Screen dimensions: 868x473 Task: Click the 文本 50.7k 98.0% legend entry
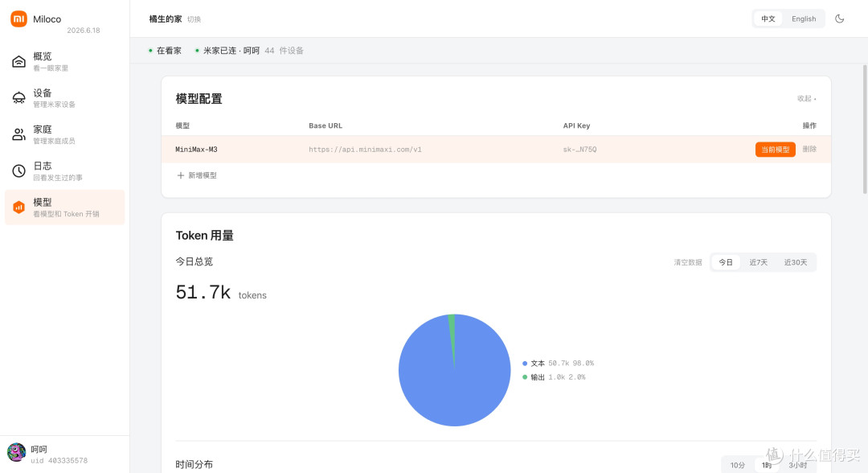coord(558,364)
